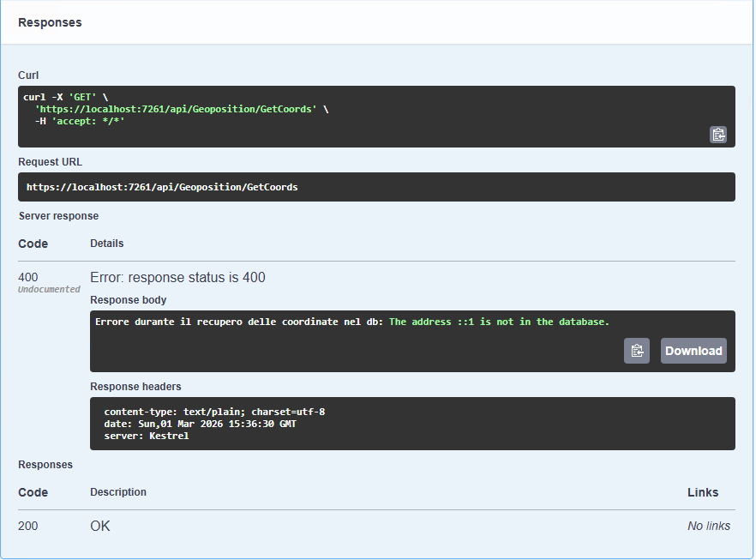Select the 400 status code

point(28,277)
